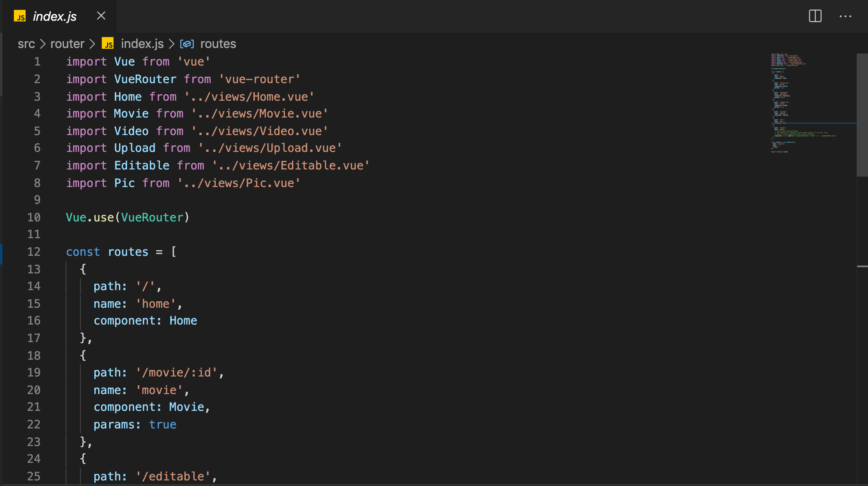Place cursor on 'const routes' declaration
The image size is (868, 486).
coord(107,252)
